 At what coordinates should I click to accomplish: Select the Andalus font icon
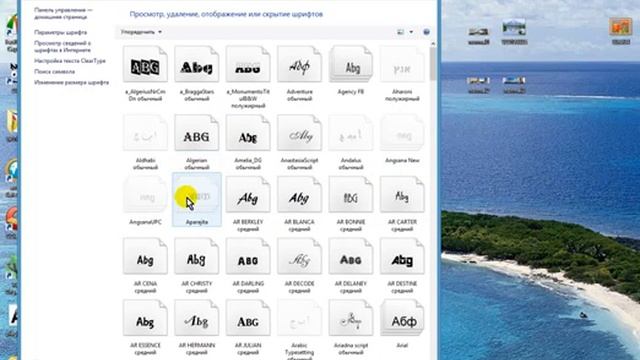[351, 133]
